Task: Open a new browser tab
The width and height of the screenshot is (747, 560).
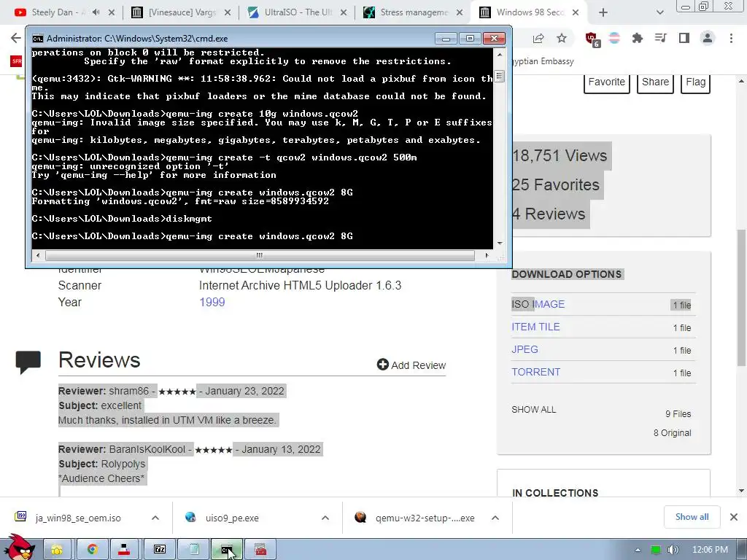Action: tap(603, 12)
